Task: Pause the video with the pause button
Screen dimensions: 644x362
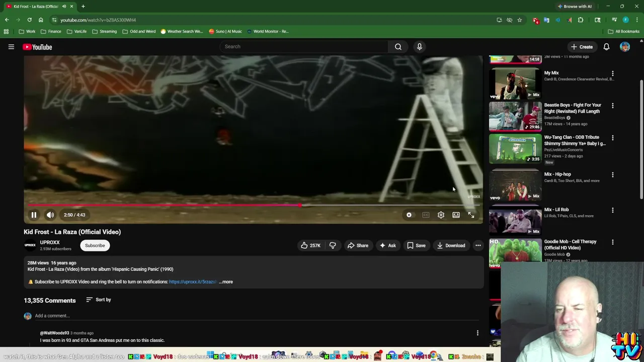Action: 34,215
